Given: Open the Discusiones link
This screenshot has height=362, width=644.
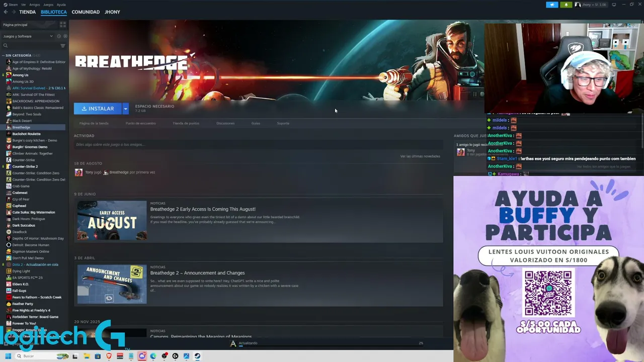Looking at the screenshot, I should pos(225,123).
